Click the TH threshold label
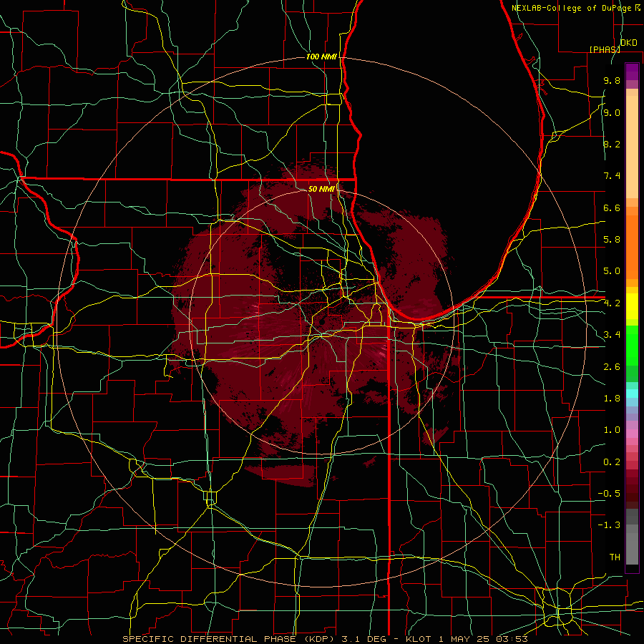This screenshot has width=644, height=644. [x=615, y=557]
